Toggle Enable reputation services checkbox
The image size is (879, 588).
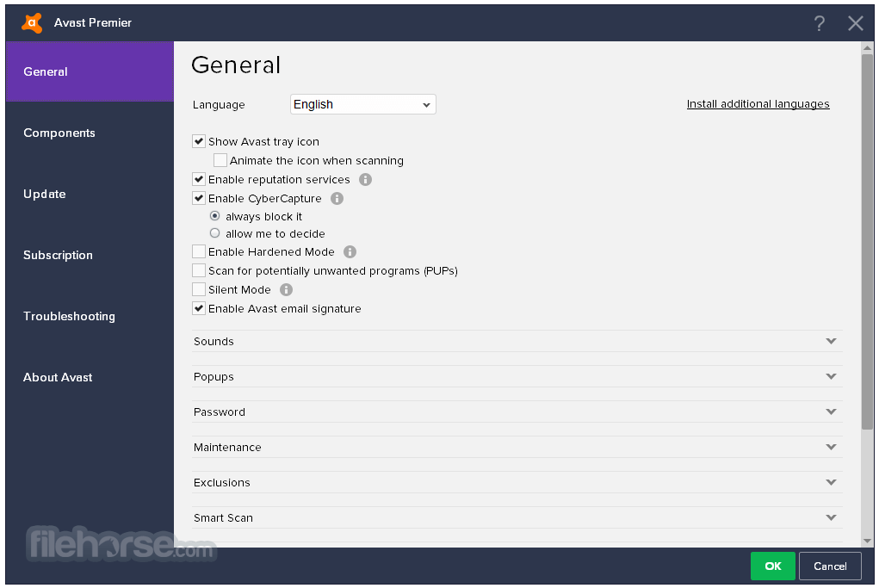(x=199, y=179)
